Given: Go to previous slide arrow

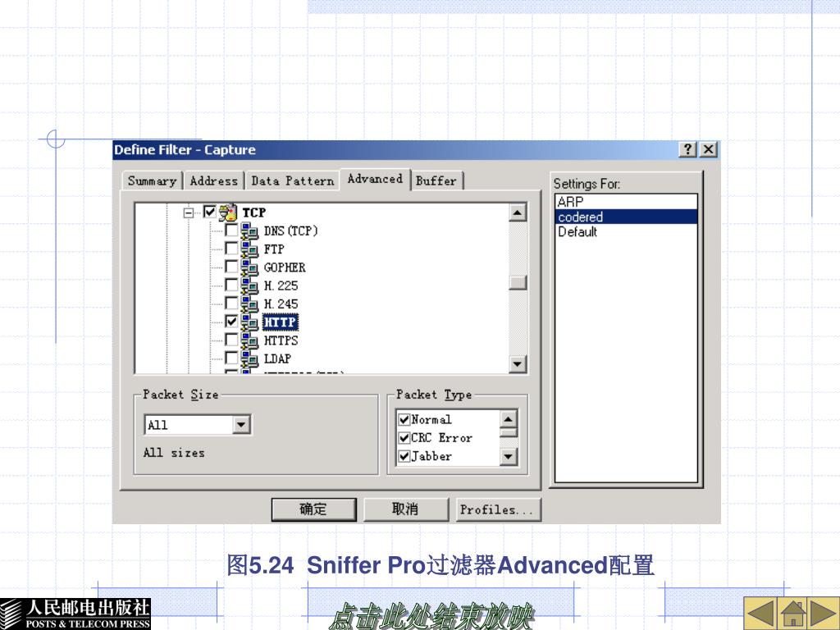Looking at the screenshot, I should coord(760,614).
